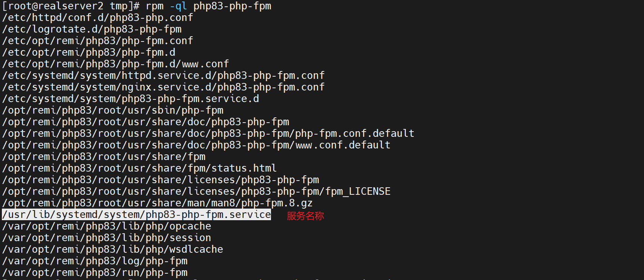Click the lib/php/session directory line

[107, 238]
